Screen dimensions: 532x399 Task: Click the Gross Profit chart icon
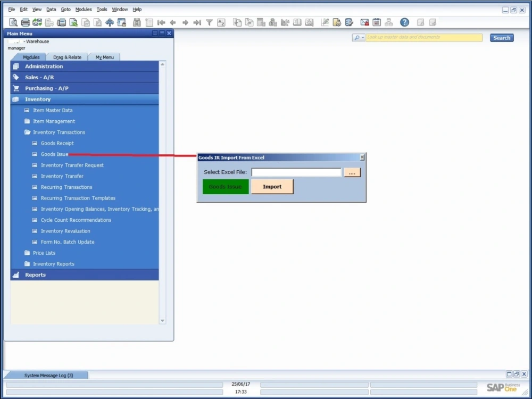(285, 22)
